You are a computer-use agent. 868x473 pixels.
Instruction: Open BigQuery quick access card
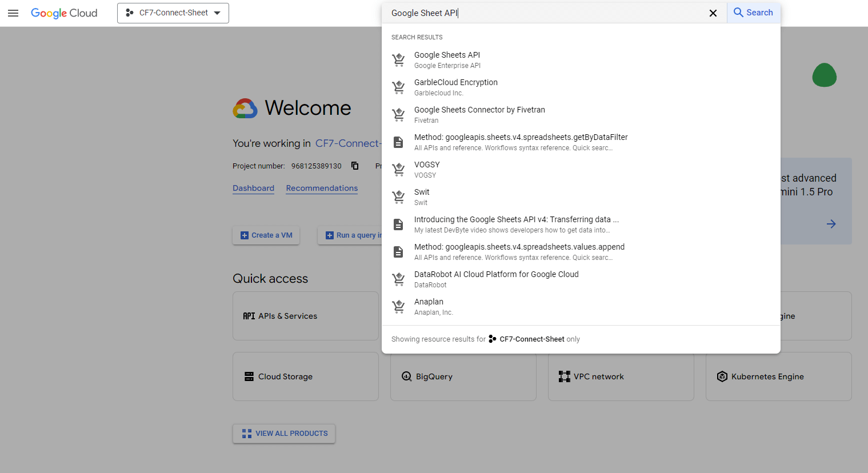tap(463, 376)
